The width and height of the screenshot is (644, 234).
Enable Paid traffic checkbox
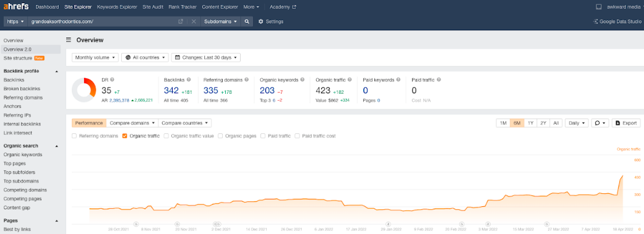coord(263,136)
